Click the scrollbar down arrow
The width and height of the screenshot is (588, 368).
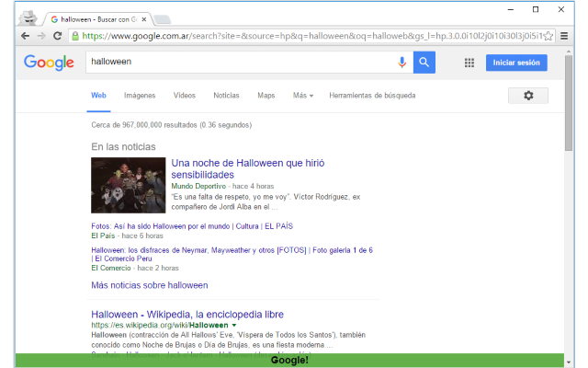point(569,362)
